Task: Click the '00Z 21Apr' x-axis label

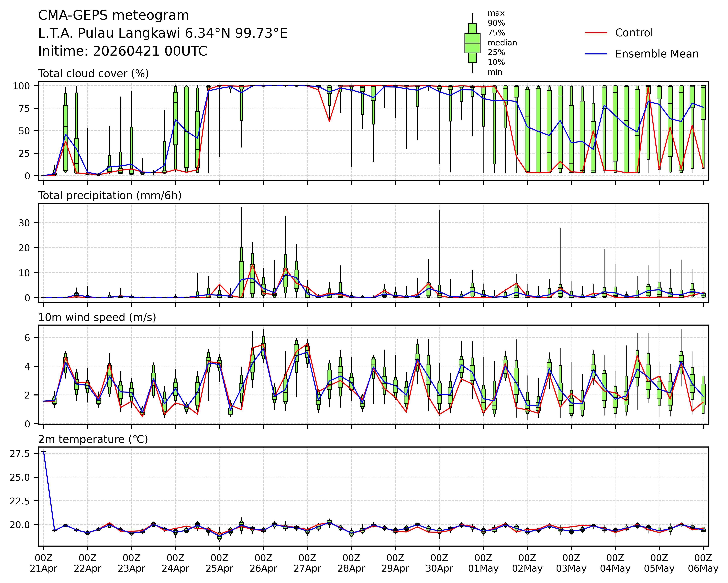Action: click(x=43, y=563)
